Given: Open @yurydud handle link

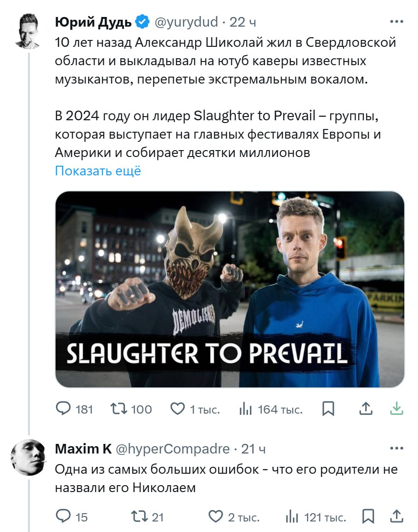Looking at the screenshot, I should [186, 22].
